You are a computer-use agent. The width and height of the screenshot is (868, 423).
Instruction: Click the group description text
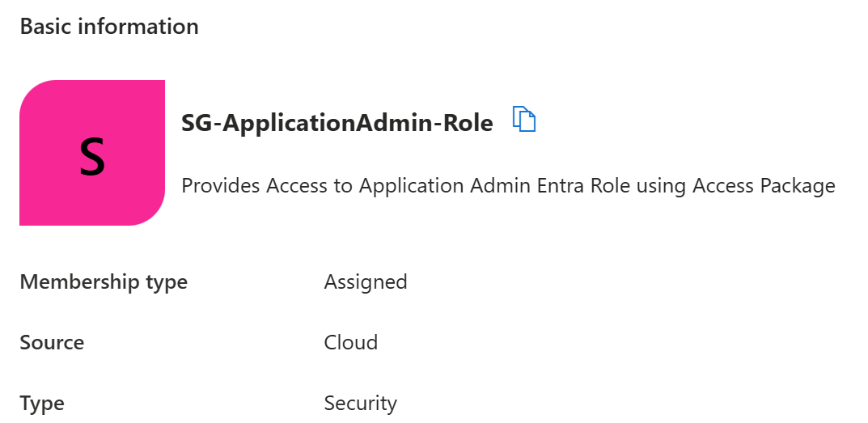tap(508, 186)
